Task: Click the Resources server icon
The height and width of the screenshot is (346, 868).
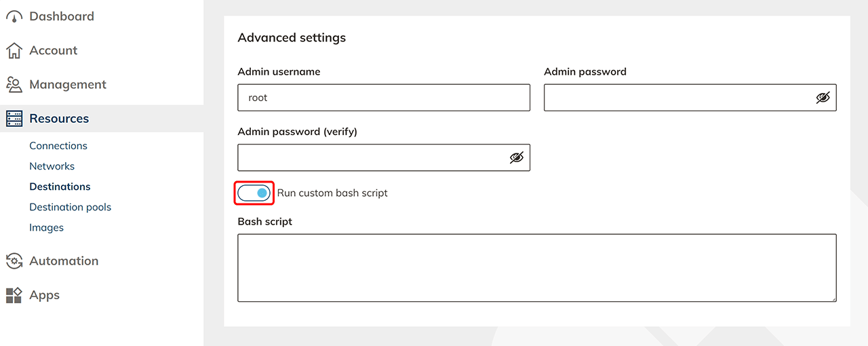Action: coord(14,119)
